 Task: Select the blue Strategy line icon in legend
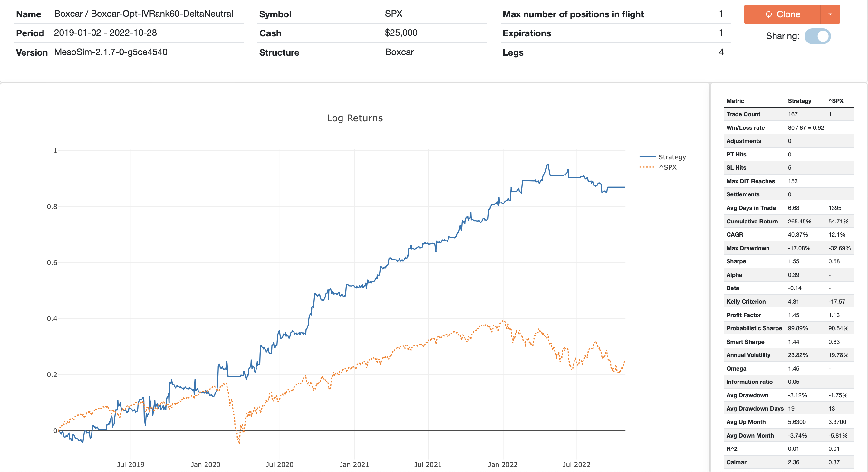tap(647, 156)
